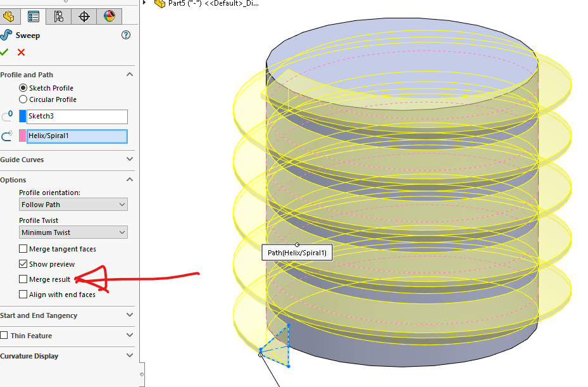588x387 pixels.
Task: Expand the Start and End Tangency section
Action: pyautogui.click(x=130, y=315)
